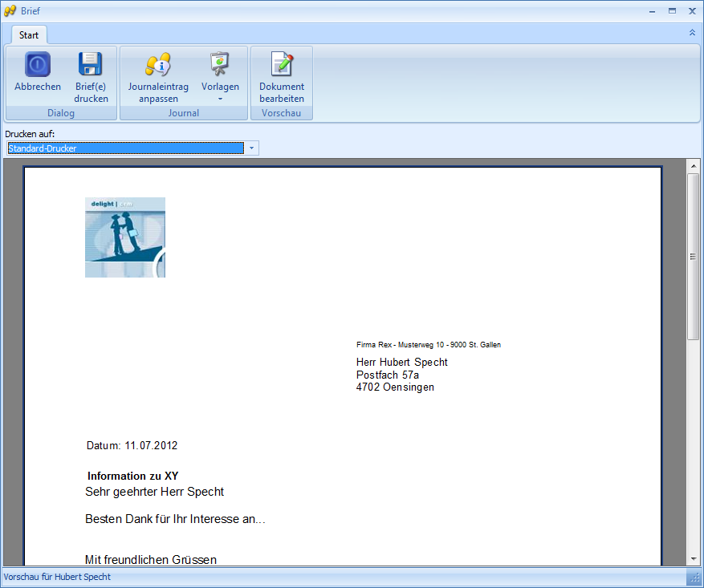Click inside the Drucken auf field
The height and width of the screenshot is (588, 704).
tap(124, 148)
